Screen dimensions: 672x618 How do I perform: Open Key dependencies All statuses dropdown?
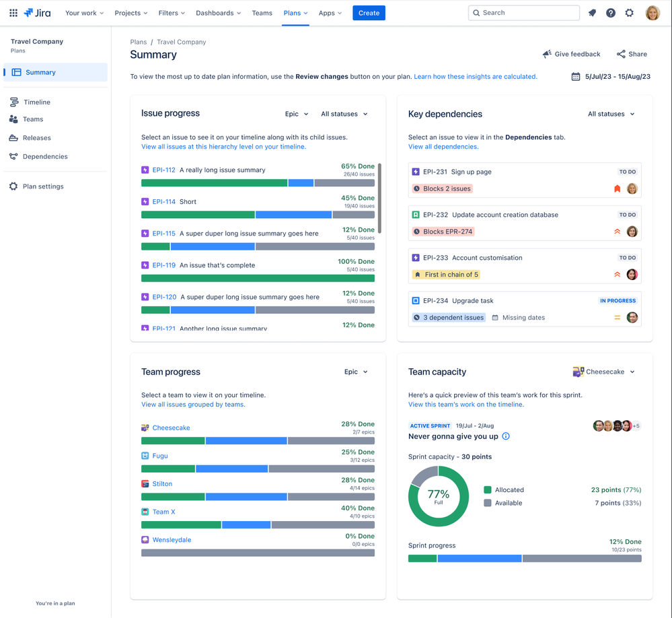[611, 114]
